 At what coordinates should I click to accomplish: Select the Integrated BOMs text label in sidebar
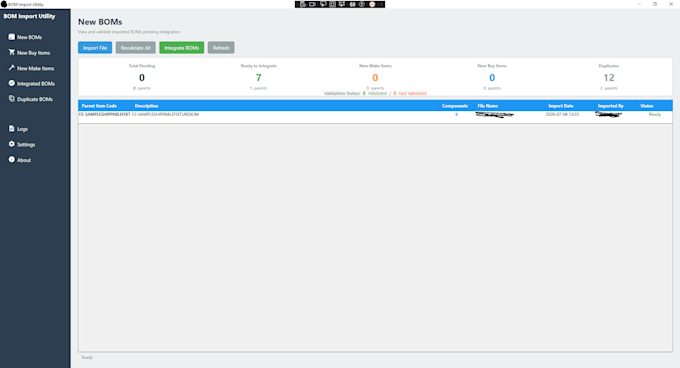[36, 84]
